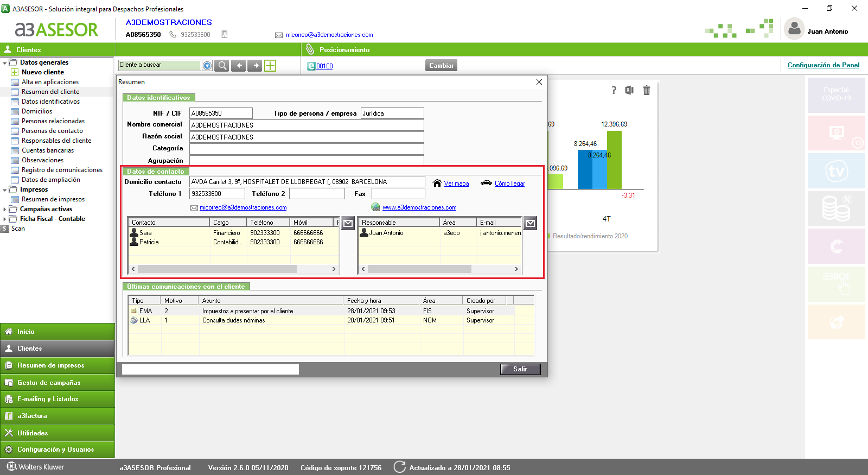Open a3factura navigation item
This screenshot has width=868, height=475.
[x=58, y=416]
